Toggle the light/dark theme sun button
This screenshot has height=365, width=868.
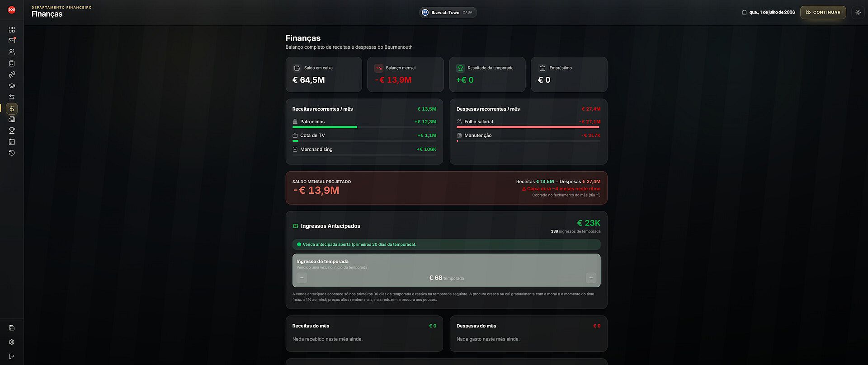click(858, 13)
